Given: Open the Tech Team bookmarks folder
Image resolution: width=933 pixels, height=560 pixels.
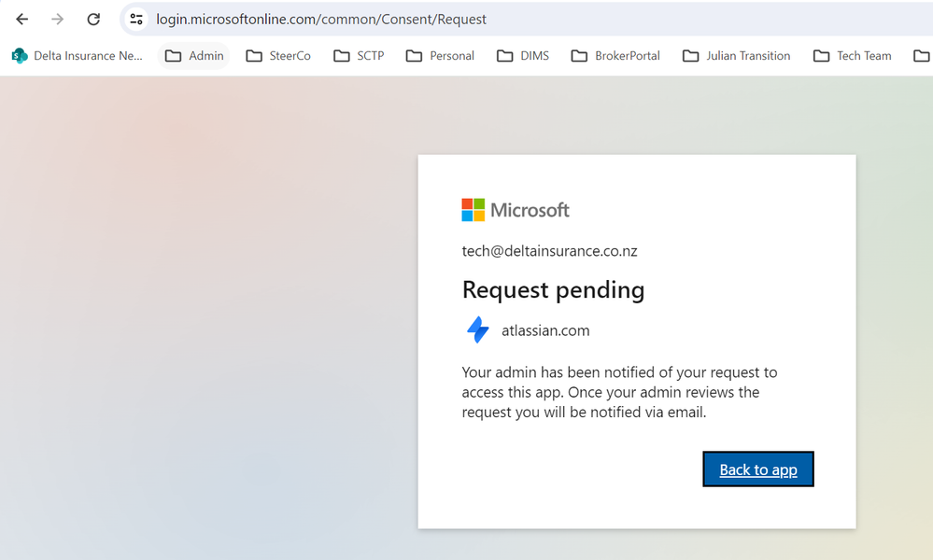Looking at the screenshot, I should [x=853, y=56].
